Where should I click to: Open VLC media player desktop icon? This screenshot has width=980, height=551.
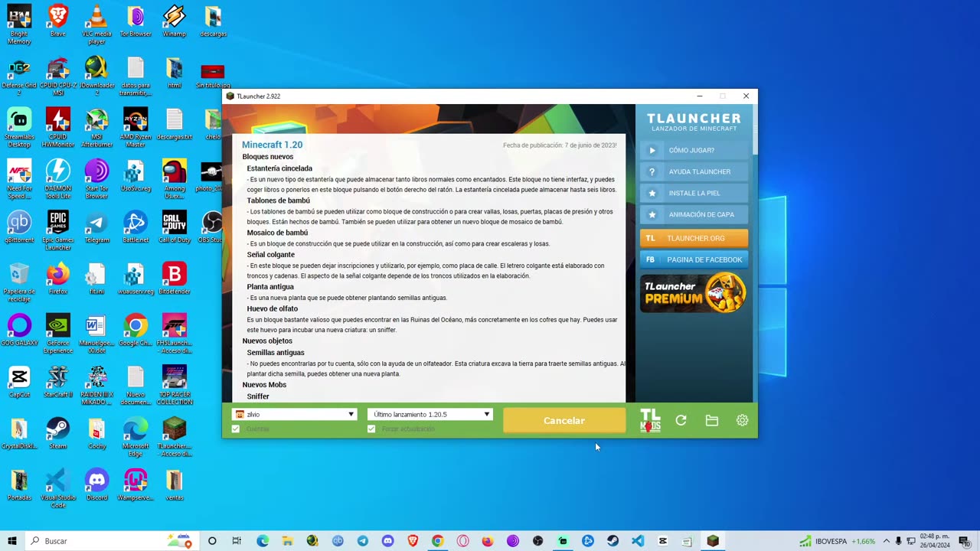click(96, 24)
